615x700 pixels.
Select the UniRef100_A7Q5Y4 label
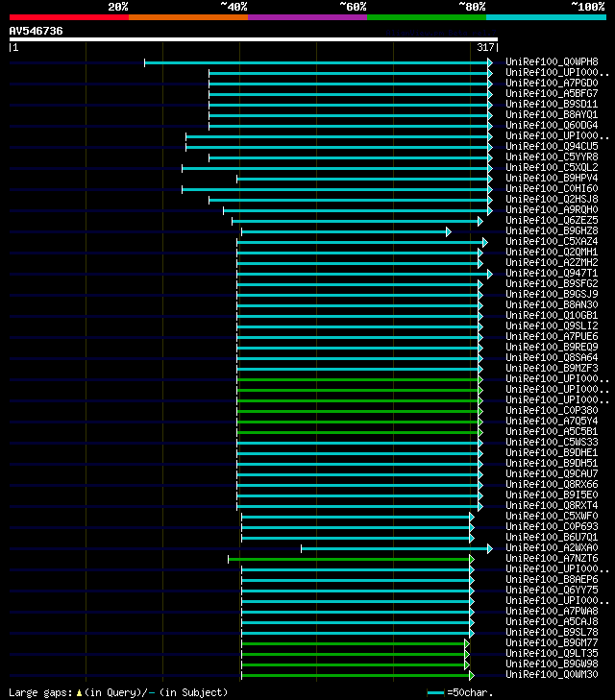[552, 421]
